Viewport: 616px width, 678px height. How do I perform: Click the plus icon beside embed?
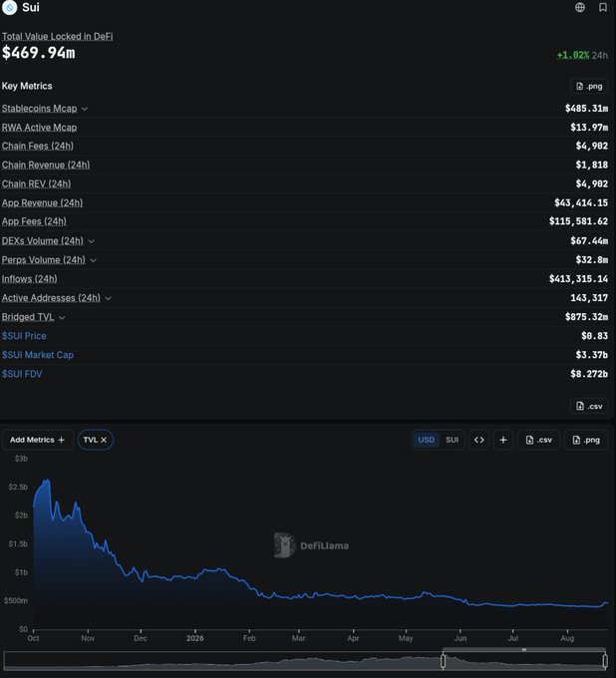[503, 440]
